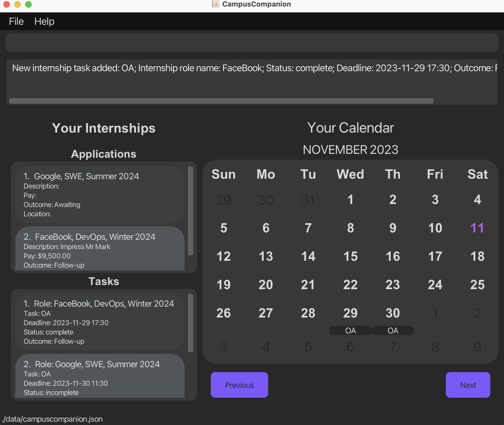This screenshot has width=504, height=425.
Task: Click the Your Calendar heading
Action: click(350, 127)
